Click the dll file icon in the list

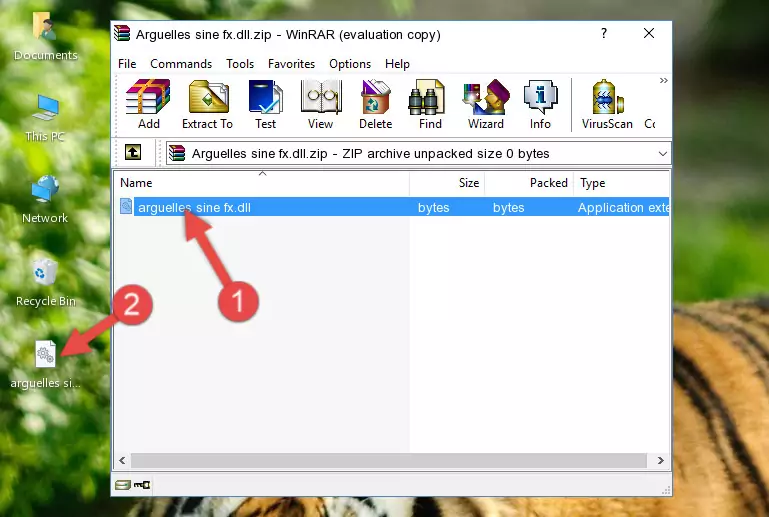(126, 207)
